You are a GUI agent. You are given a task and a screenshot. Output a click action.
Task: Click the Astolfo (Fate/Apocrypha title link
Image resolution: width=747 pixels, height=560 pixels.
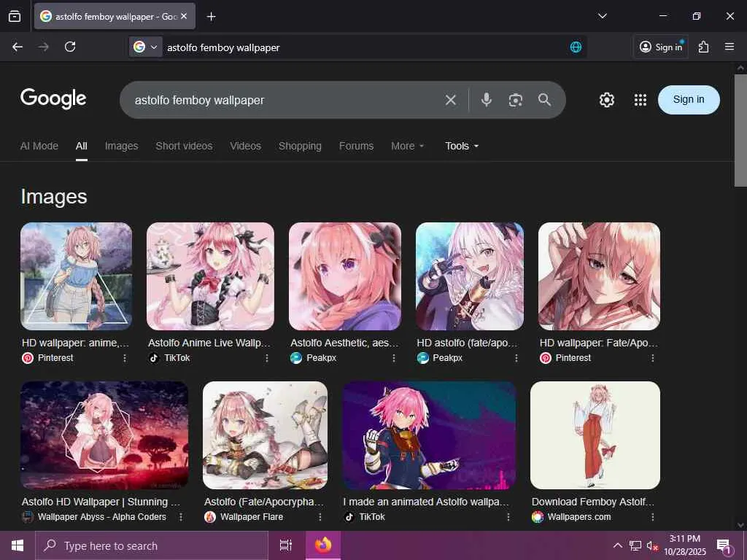[264, 502]
